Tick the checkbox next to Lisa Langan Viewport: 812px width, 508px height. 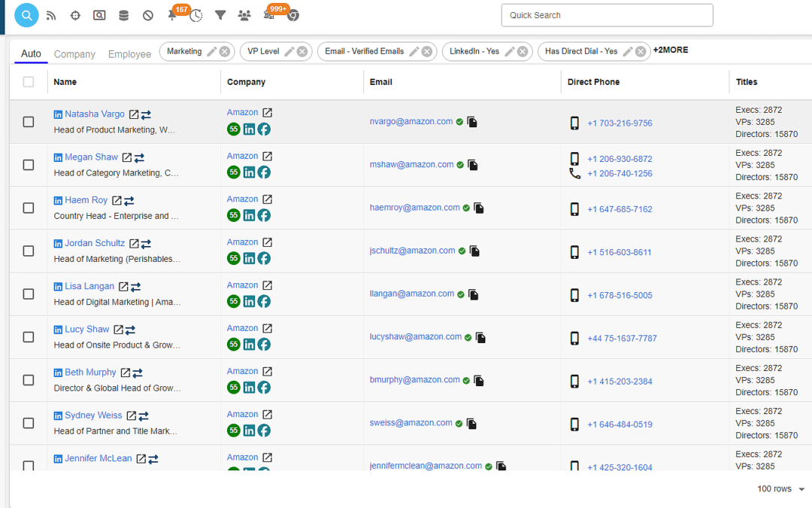(29, 294)
